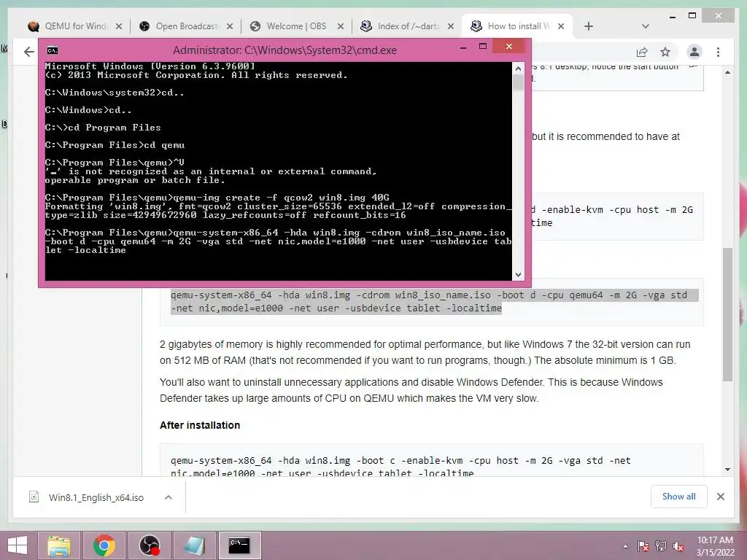Screen dimensions: 747x560
Task: Open the cmd.exe window system menu icon
Action: [x=53, y=50]
